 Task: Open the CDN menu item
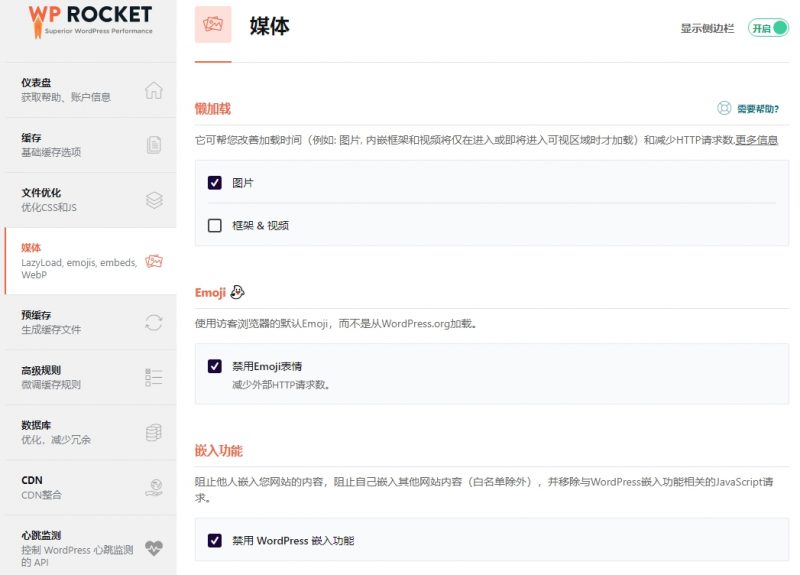pos(90,488)
